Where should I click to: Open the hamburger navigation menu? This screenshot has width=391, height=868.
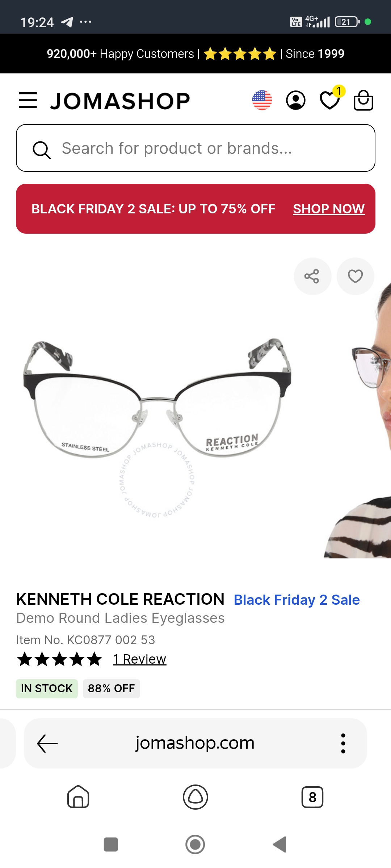(28, 100)
